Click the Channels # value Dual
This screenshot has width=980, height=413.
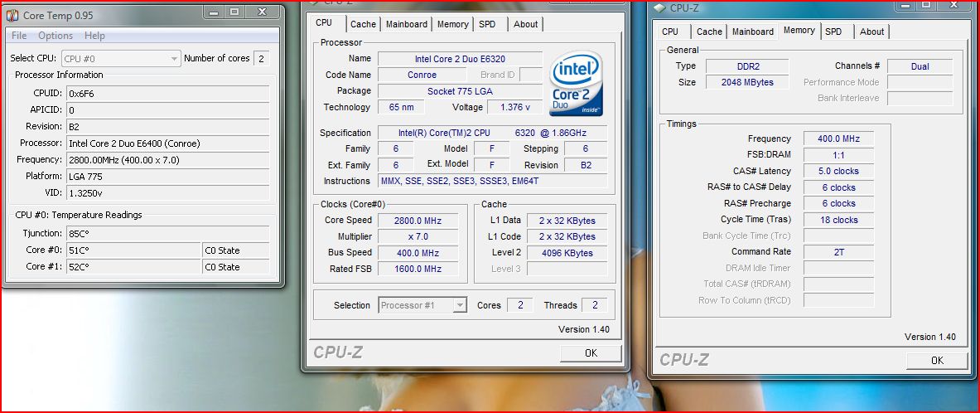click(920, 66)
